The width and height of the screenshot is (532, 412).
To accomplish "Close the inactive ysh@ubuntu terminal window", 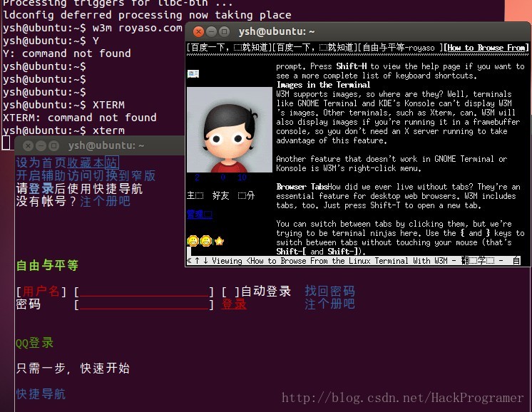I will coord(28,146).
